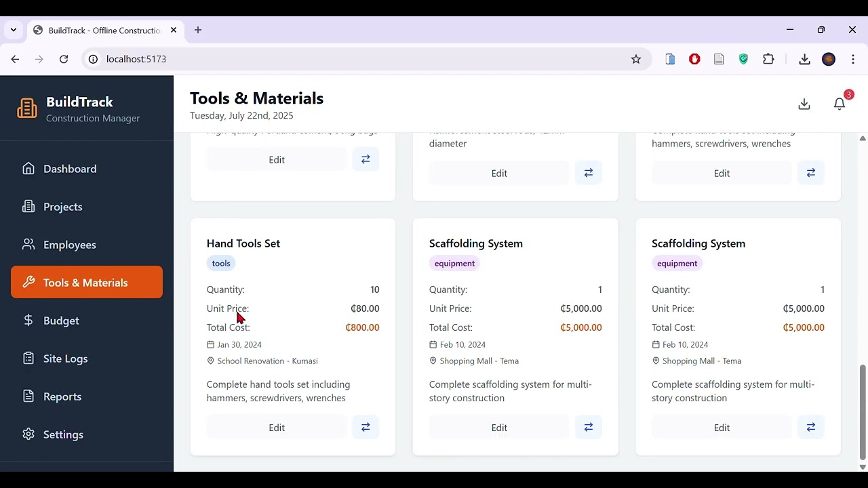Image resolution: width=868 pixels, height=488 pixels.
Task: Open the Budget page
Action: [x=87, y=321]
